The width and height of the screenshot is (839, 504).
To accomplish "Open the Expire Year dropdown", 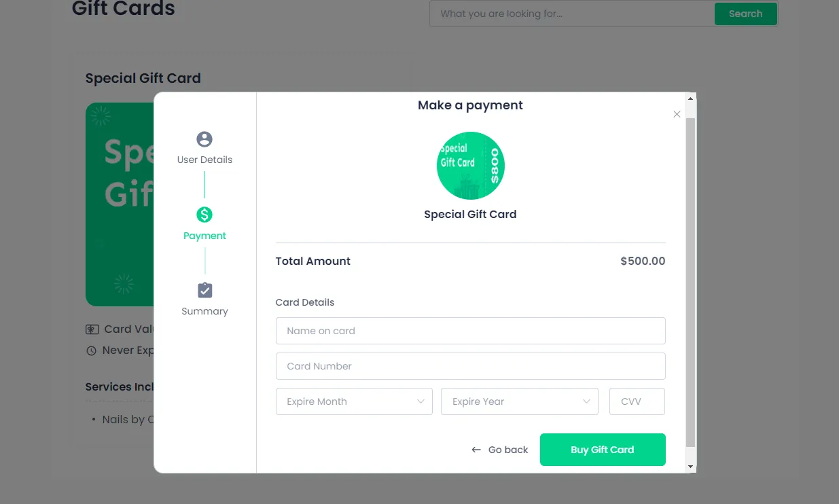I will (x=519, y=401).
